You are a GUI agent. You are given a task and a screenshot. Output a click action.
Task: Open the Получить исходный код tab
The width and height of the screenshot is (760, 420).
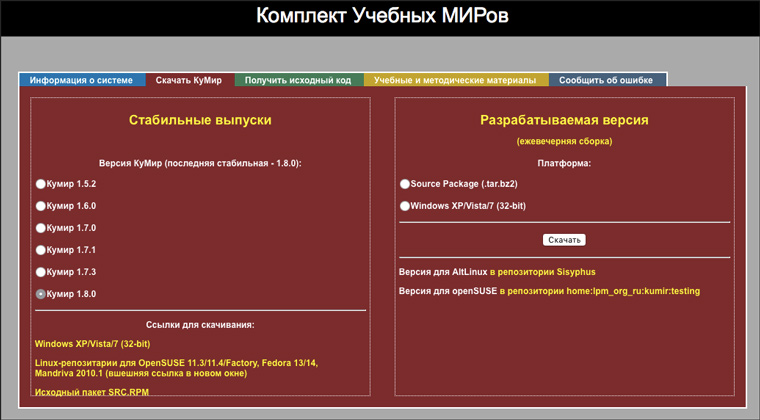(x=298, y=80)
